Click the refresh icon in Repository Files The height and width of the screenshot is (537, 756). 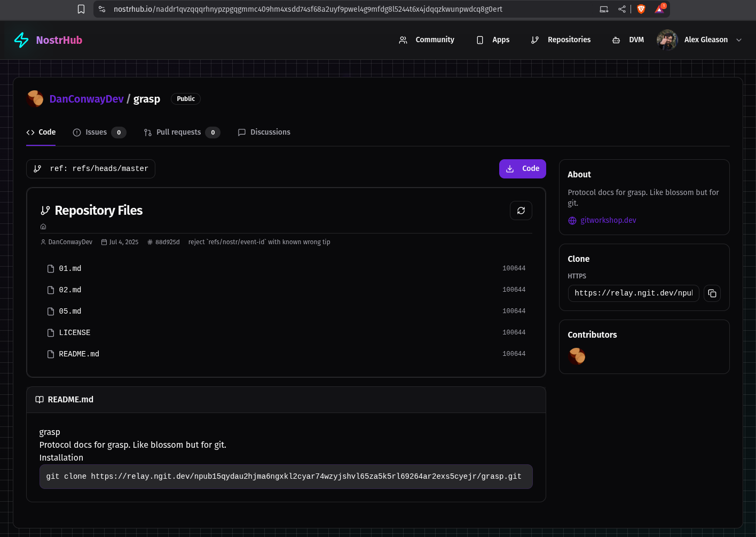[521, 211]
